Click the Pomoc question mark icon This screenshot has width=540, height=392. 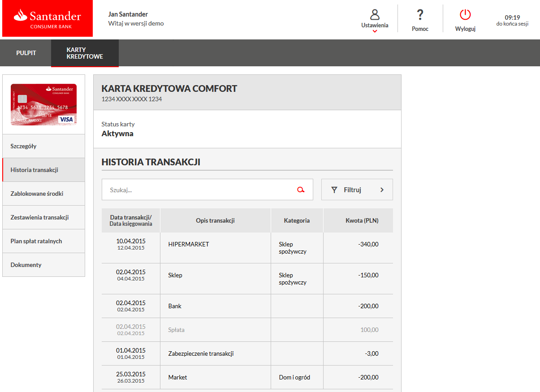point(420,15)
